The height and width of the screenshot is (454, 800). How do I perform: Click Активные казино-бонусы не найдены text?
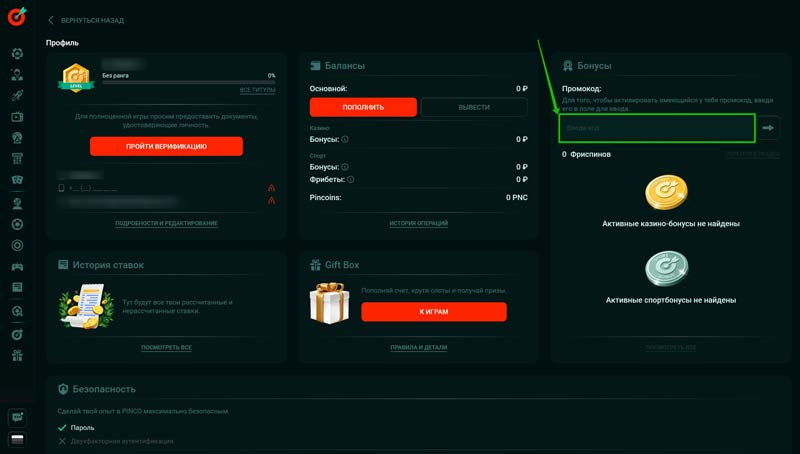(671, 223)
